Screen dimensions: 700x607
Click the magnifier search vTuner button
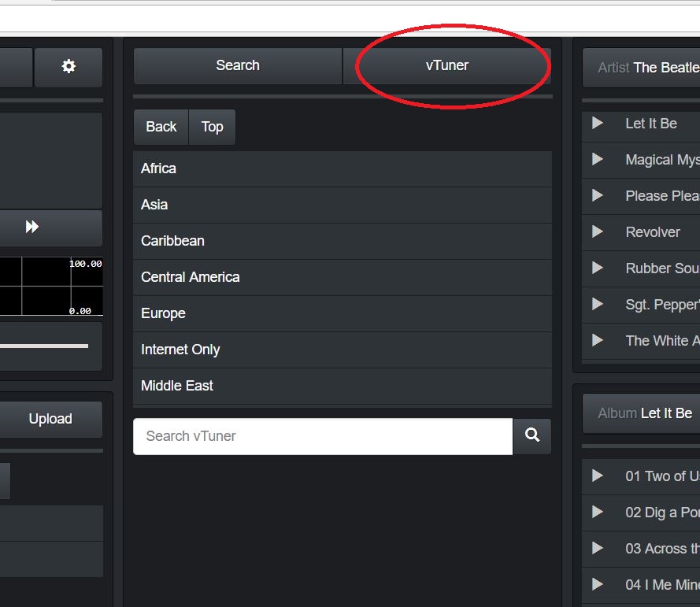531,435
